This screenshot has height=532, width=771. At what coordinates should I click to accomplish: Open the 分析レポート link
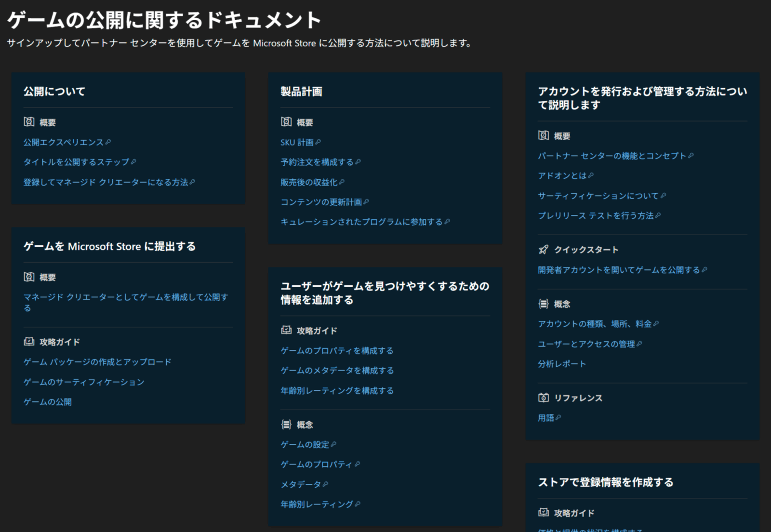pyautogui.click(x=561, y=364)
